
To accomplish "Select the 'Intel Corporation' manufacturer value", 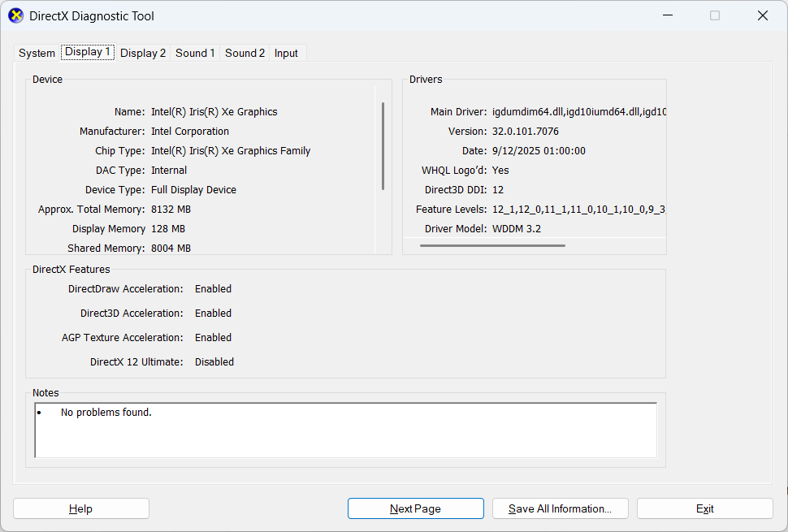I will point(190,131).
